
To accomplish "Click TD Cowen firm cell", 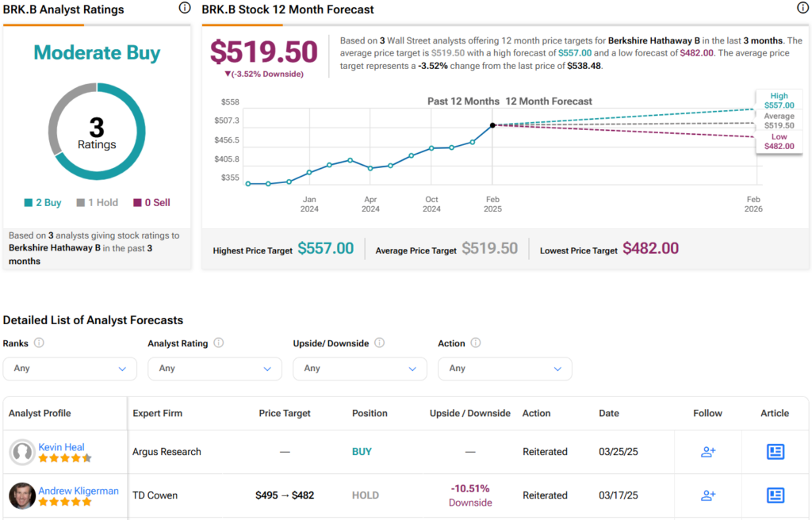I will [155, 495].
